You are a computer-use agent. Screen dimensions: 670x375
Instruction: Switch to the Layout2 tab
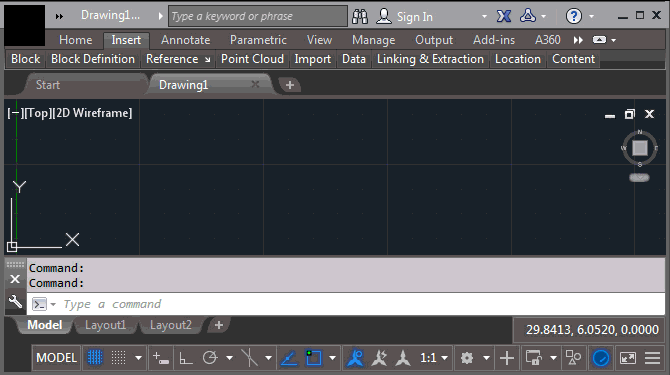coord(170,325)
